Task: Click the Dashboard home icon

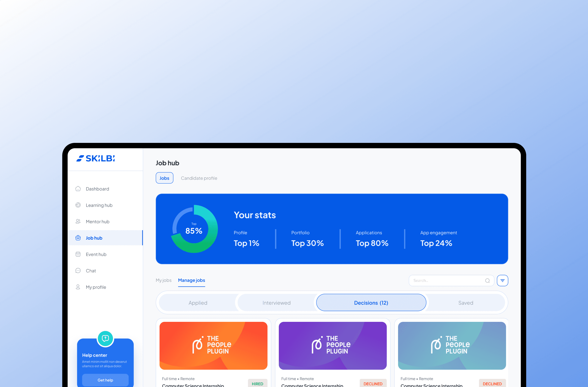Action: click(78, 189)
